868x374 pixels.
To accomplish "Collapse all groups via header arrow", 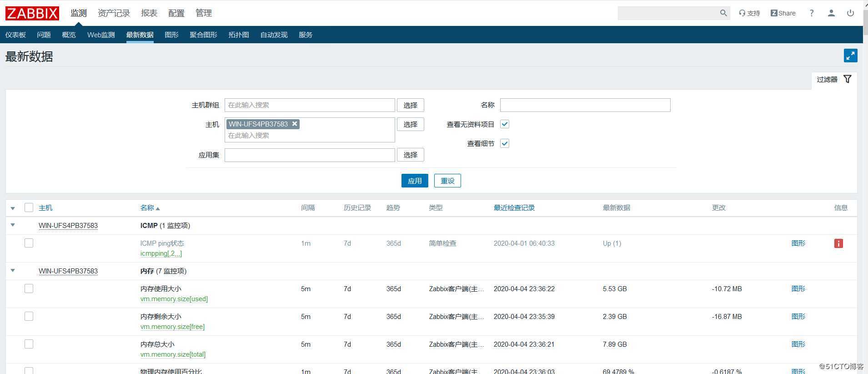I will pos(13,208).
